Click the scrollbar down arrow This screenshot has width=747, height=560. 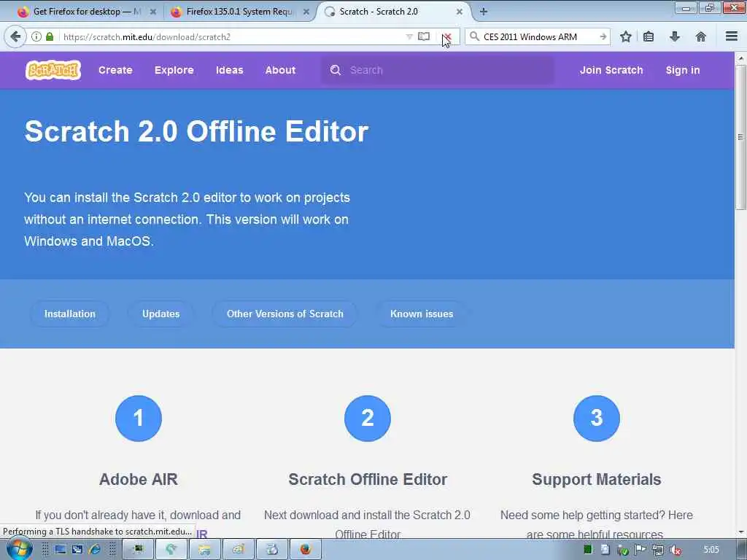[x=740, y=532]
